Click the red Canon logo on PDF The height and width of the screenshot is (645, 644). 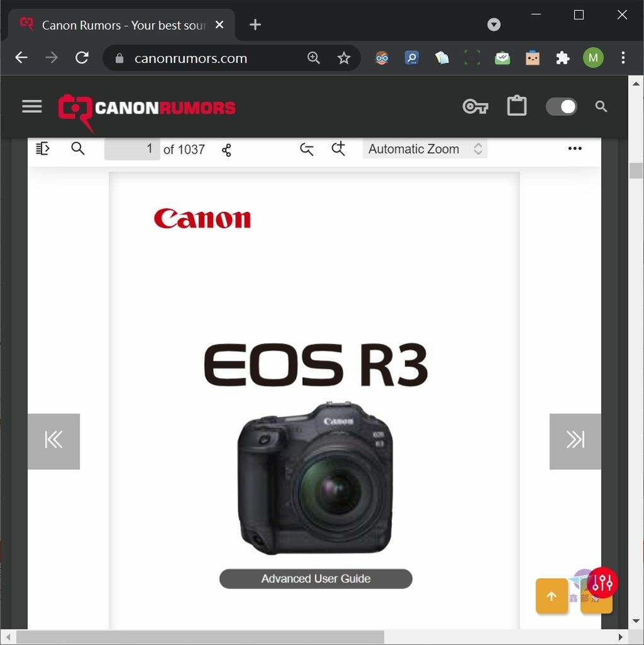coord(202,218)
